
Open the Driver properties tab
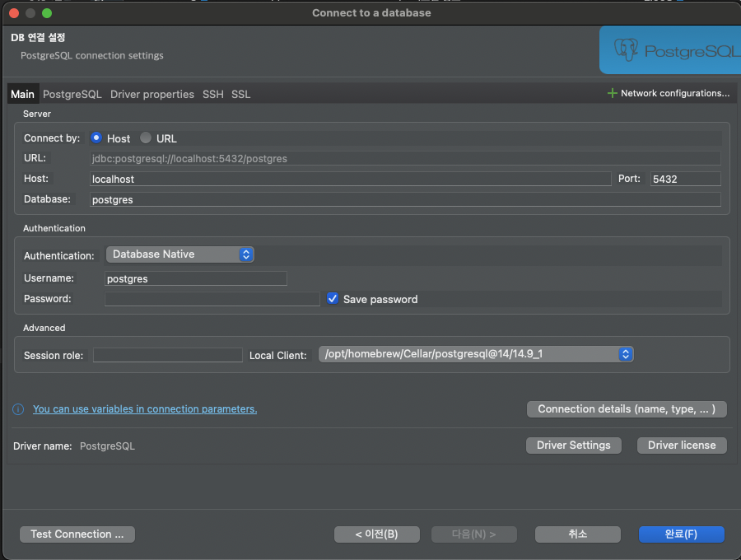coord(151,94)
